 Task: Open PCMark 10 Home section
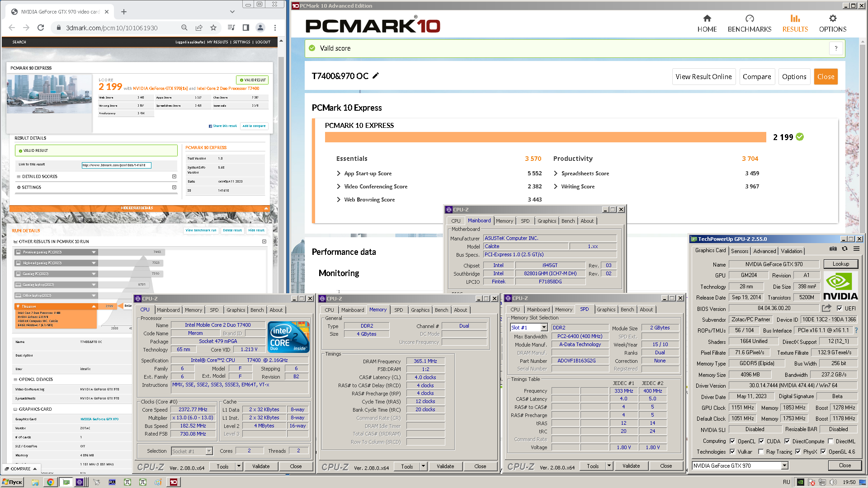click(707, 23)
